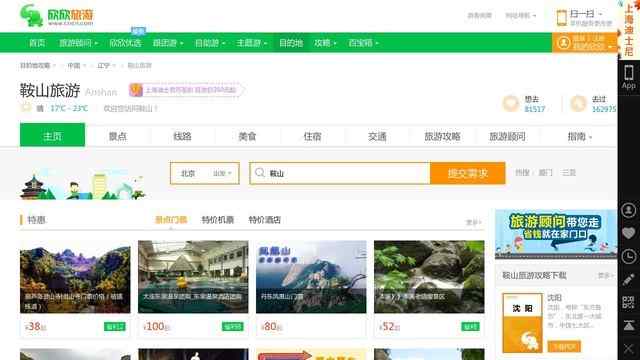Viewport: 640px width, 360px height.
Task: Open the ¥100 indoor water park thumbnail
Action: tap(193, 277)
